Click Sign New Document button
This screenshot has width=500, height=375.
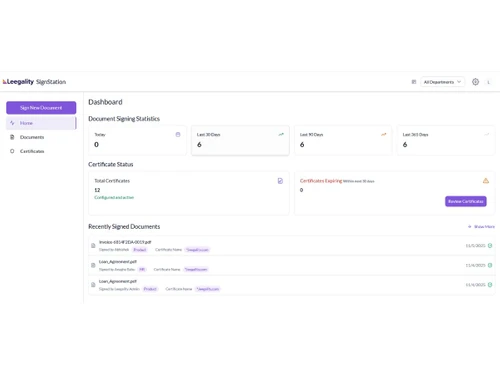(x=41, y=108)
